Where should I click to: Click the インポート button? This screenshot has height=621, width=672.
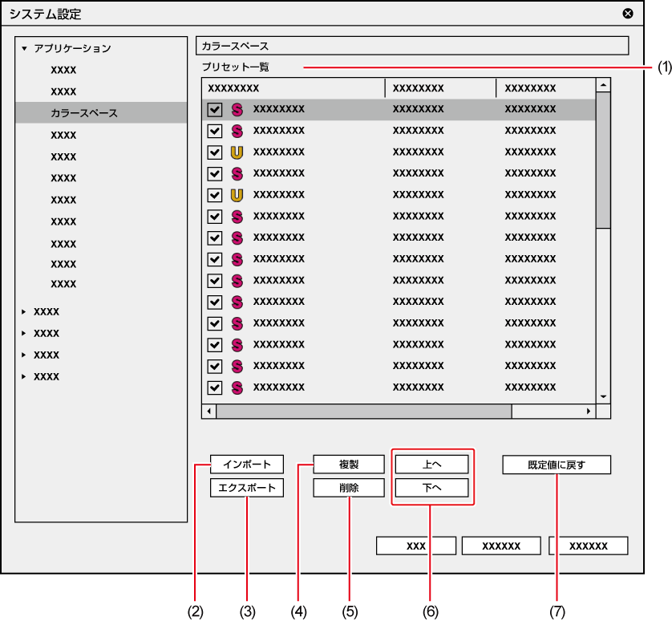(247, 465)
